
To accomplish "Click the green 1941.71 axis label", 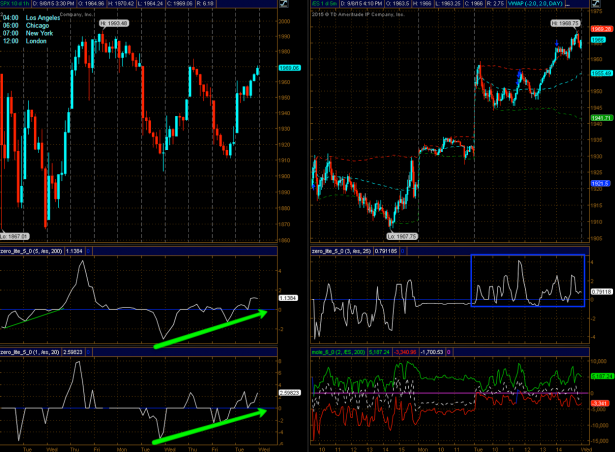I will (x=602, y=118).
